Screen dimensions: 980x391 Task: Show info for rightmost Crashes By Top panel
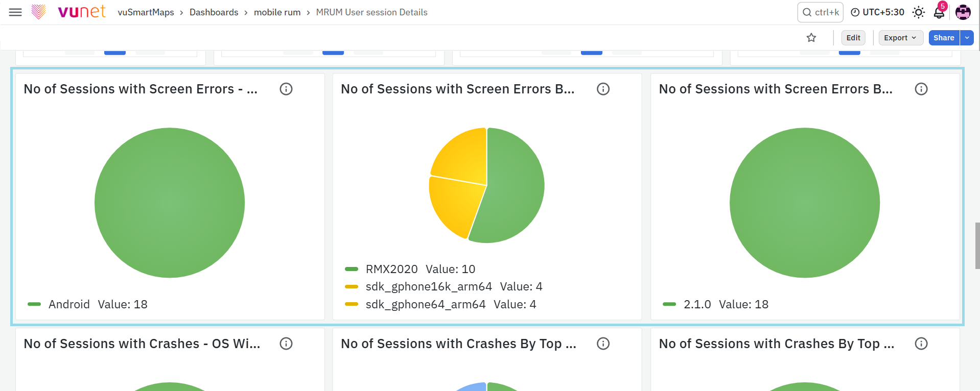pos(921,344)
